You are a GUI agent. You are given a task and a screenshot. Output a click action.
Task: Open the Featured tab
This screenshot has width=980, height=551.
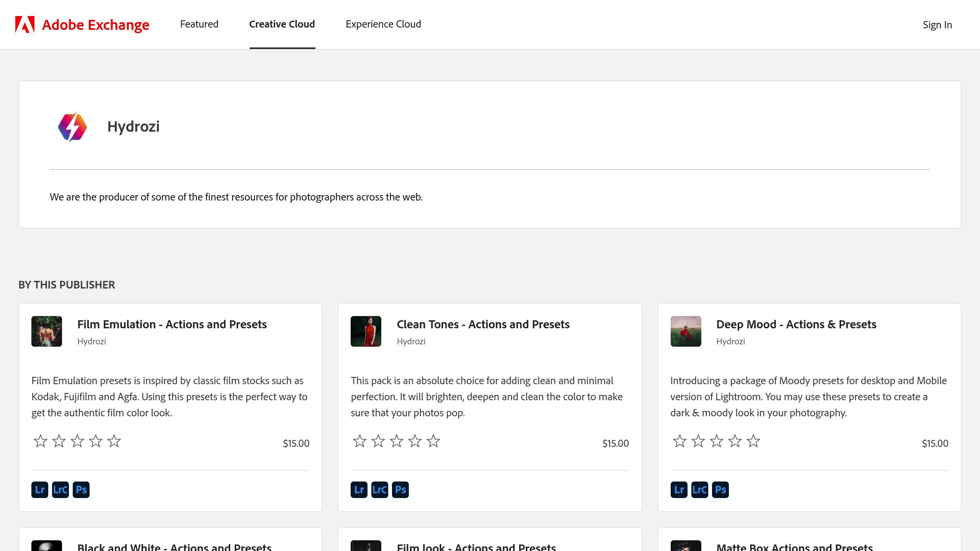[199, 24]
